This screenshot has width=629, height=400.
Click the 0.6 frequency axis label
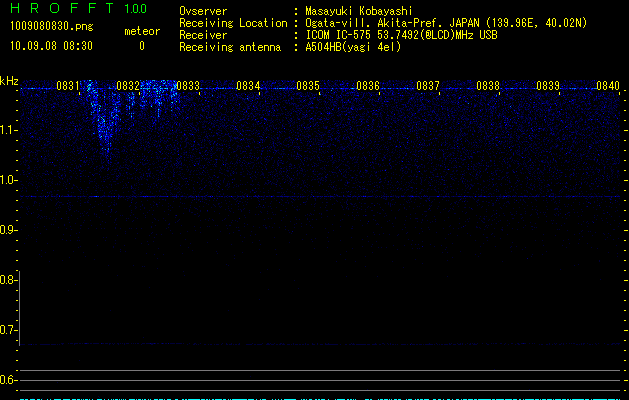pos(8,380)
